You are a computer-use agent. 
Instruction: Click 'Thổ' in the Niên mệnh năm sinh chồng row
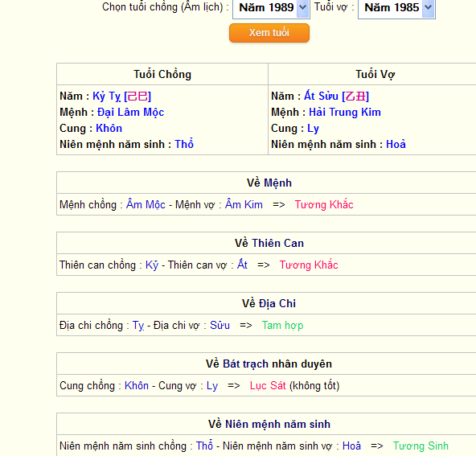point(204,446)
